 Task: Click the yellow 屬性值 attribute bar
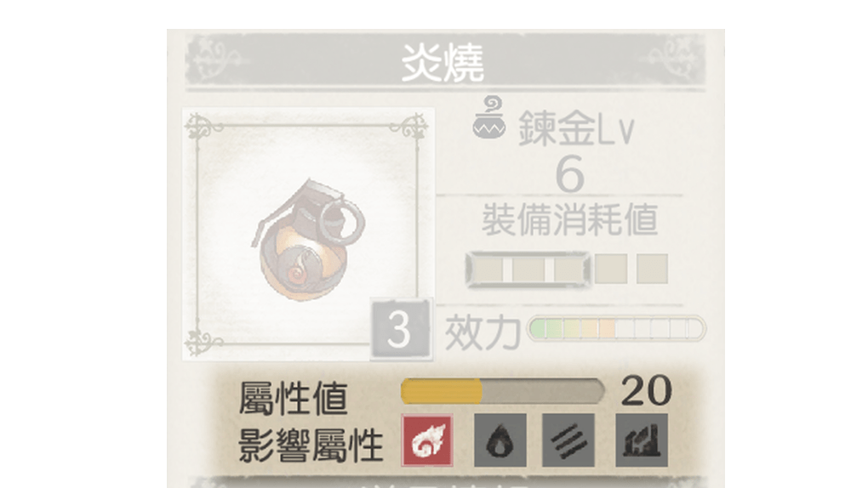coord(502,391)
